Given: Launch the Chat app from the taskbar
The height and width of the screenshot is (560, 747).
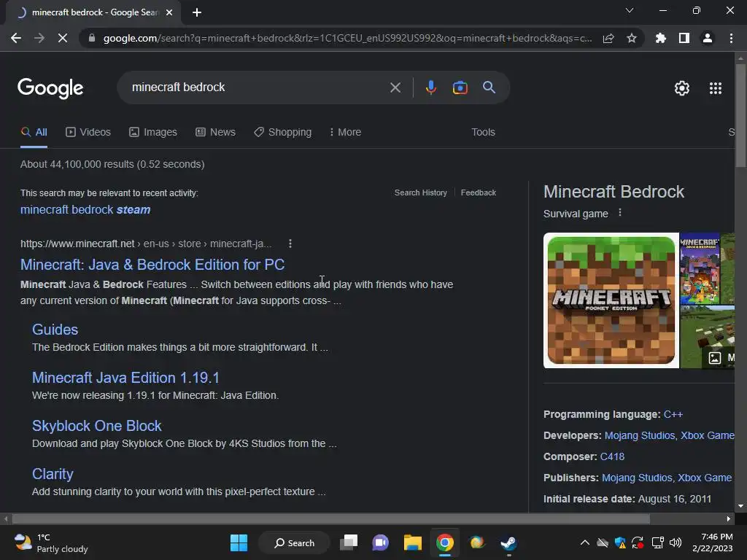Looking at the screenshot, I should (380, 542).
